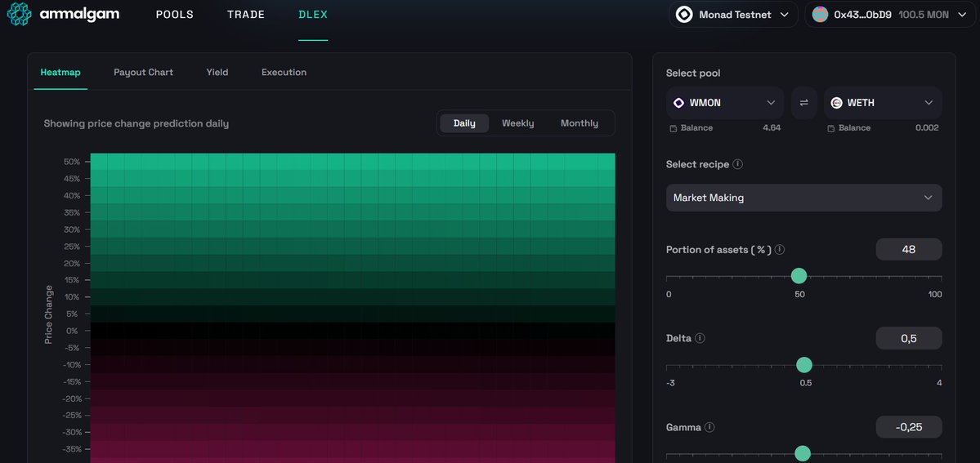Expand the wallet account dropdown chevron

[x=962, y=15]
